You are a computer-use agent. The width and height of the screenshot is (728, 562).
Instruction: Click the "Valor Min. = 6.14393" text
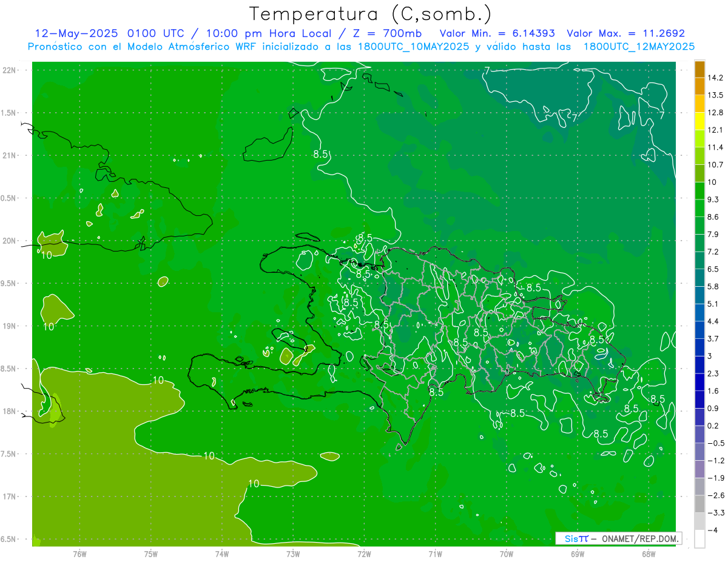(x=497, y=33)
